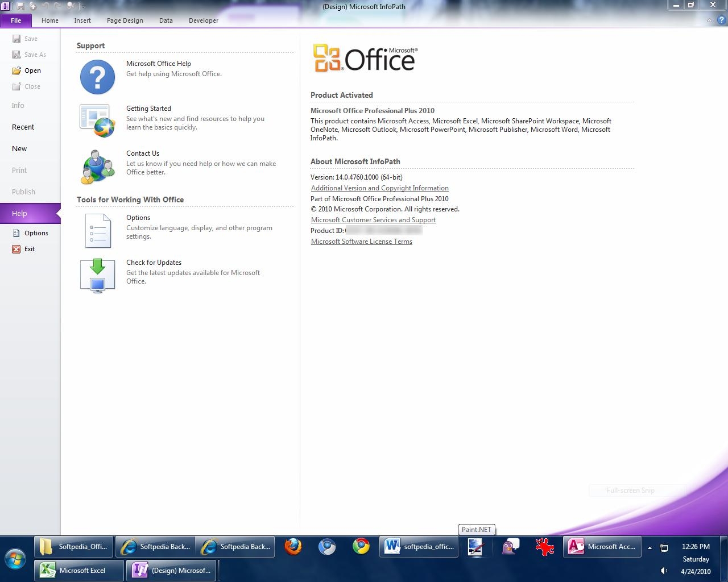The width and height of the screenshot is (728, 582).
Task: Click the Check for Updates heading text
Action: (x=154, y=263)
